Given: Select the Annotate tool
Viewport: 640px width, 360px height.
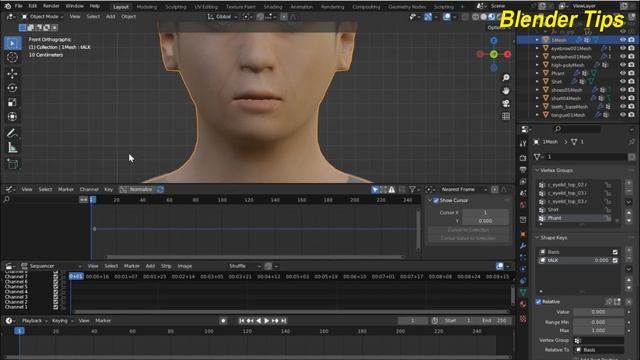Looking at the screenshot, I should pos(12,133).
